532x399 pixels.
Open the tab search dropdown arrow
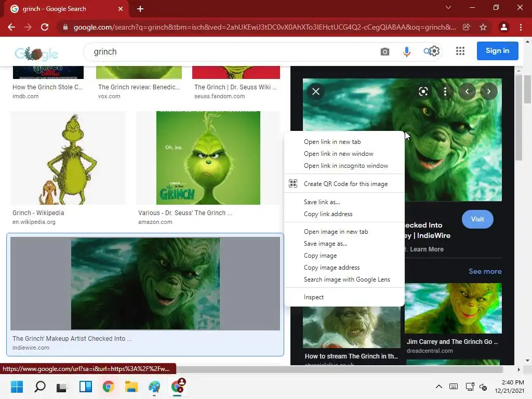point(448,7)
